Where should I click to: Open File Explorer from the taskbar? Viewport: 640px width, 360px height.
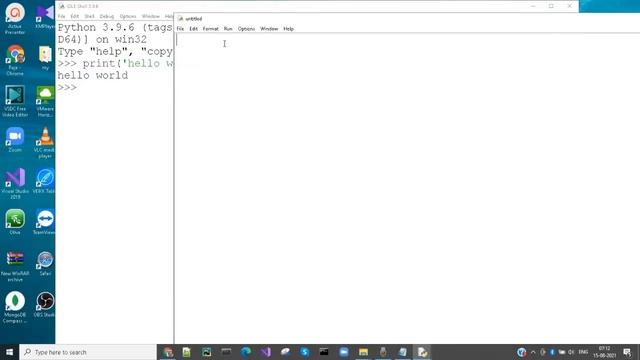363,352
